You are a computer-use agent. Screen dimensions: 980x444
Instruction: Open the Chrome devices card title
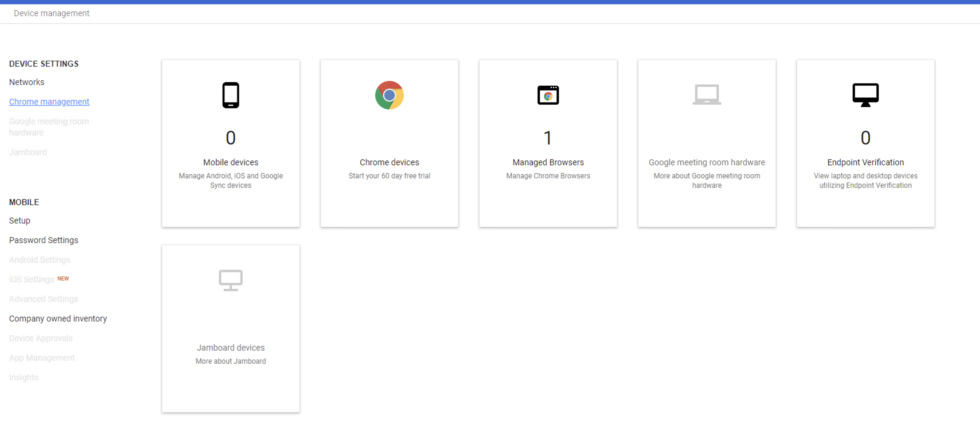tap(389, 162)
